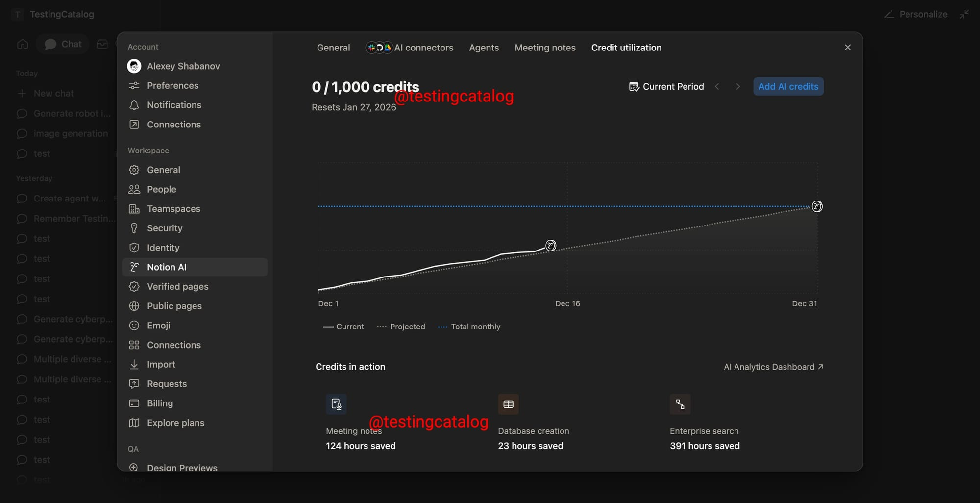
Task: Open the AI Analytics Dashboard link
Action: pyautogui.click(x=773, y=367)
